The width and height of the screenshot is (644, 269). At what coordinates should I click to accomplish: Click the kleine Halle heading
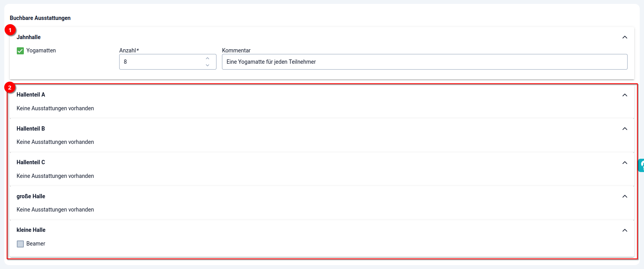click(x=31, y=230)
